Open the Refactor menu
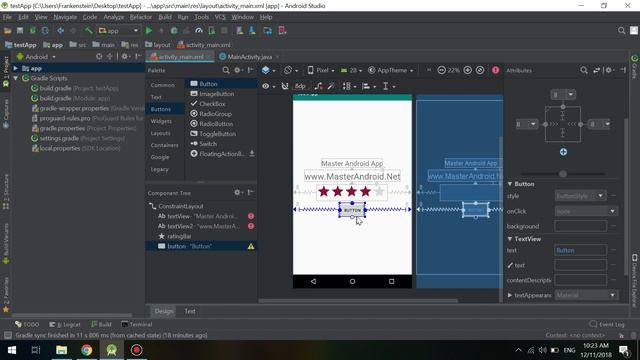640x360 pixels. (x=140, y=17)
